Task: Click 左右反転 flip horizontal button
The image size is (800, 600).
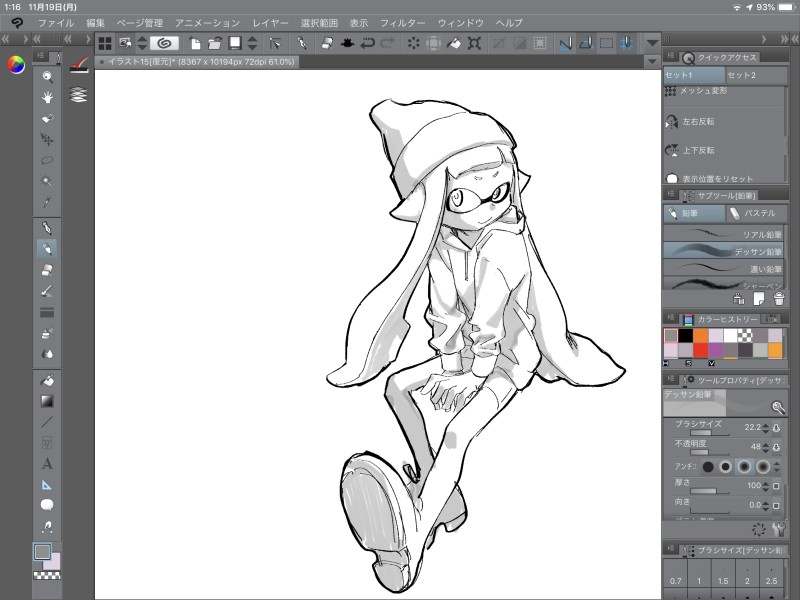Action: point(696,121)
